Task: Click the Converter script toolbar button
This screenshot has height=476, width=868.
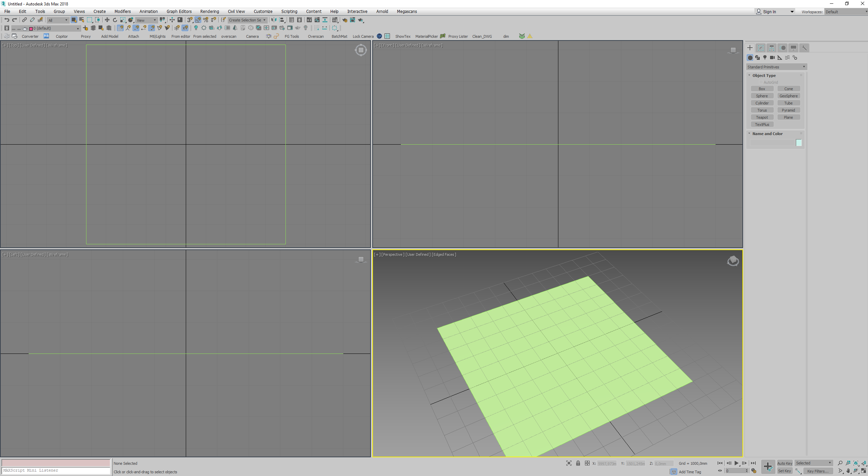Action: click(x=30, y=36)
